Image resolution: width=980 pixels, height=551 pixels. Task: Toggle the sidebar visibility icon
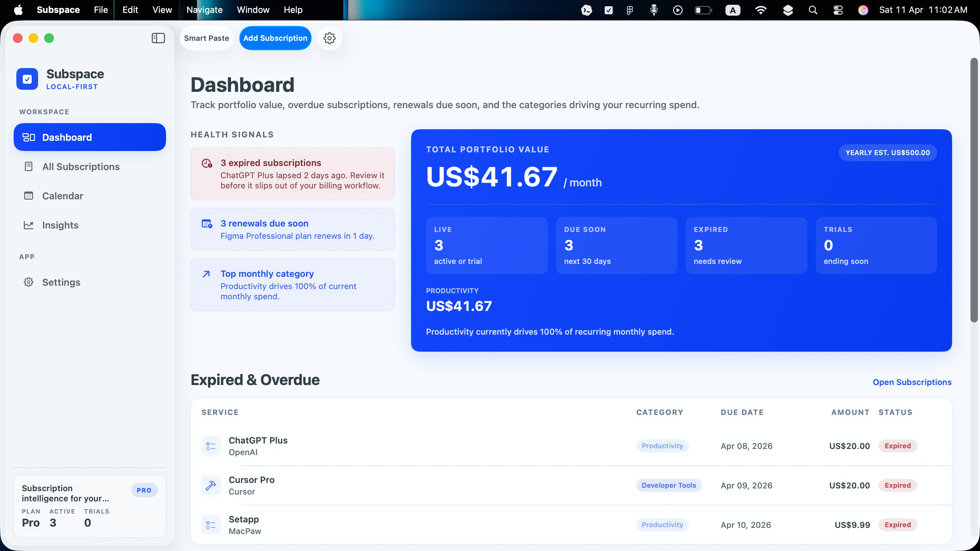tap(158, 38)
